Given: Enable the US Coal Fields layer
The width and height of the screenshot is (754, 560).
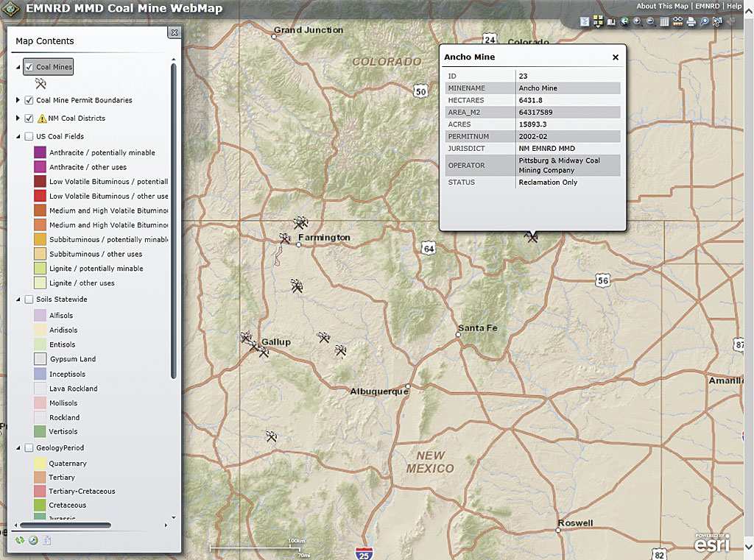Looking at the screenshot, I should click(29, 137).
